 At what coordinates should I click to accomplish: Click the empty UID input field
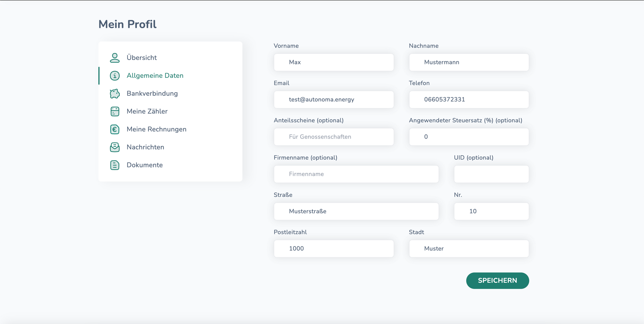pos(491,174)
